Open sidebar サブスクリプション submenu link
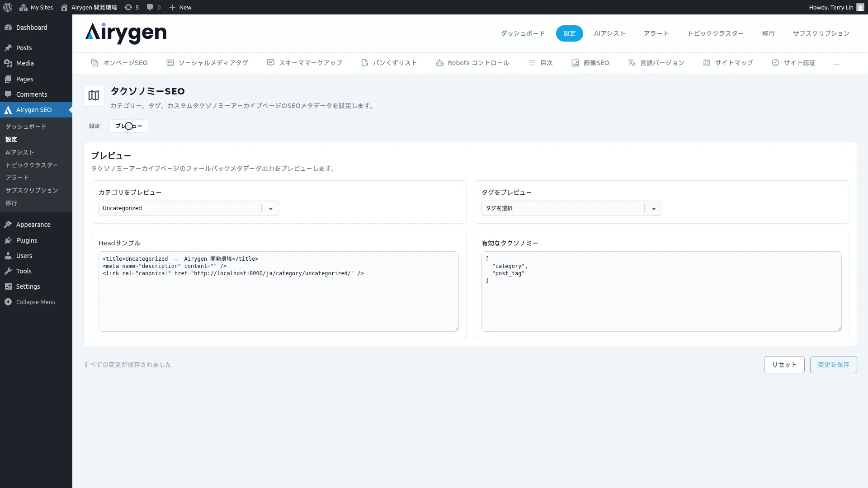 coord(32,191)
